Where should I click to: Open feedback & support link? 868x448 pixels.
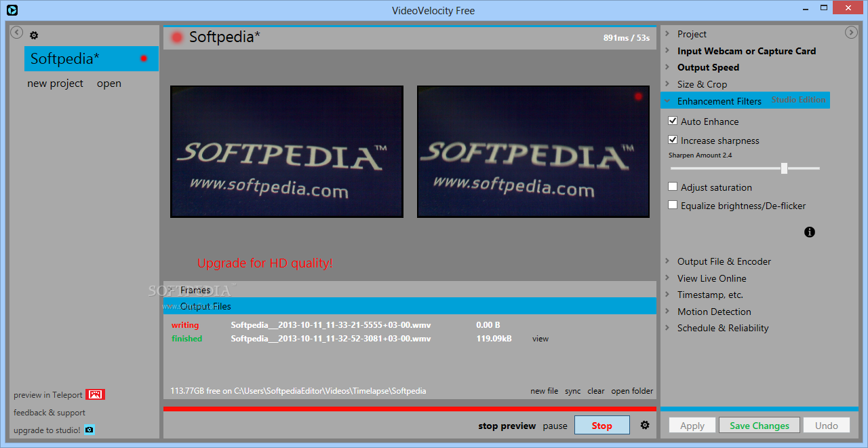click(50, 413)
